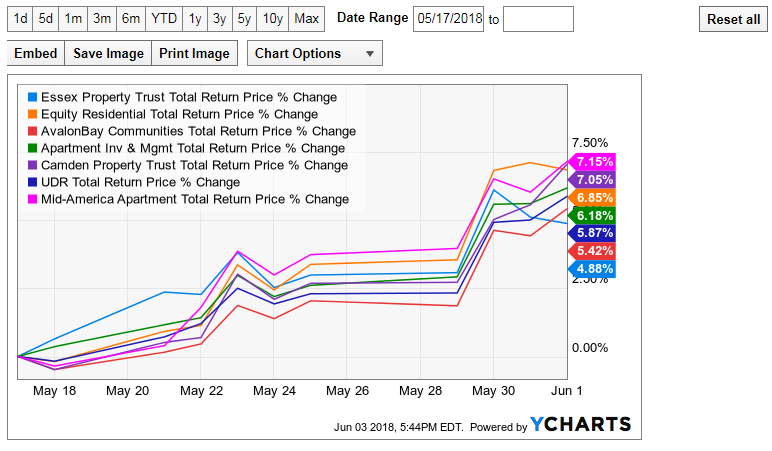Expand the Chart Options dropdown arrow
This screenshot has width=772, height=451.
[x=370, y=54]
